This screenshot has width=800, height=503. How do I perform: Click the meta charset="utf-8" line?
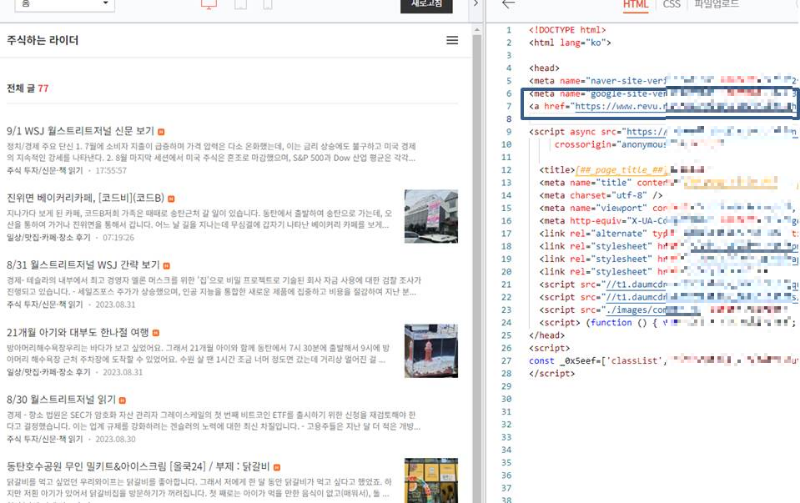(x=601, y=196)
